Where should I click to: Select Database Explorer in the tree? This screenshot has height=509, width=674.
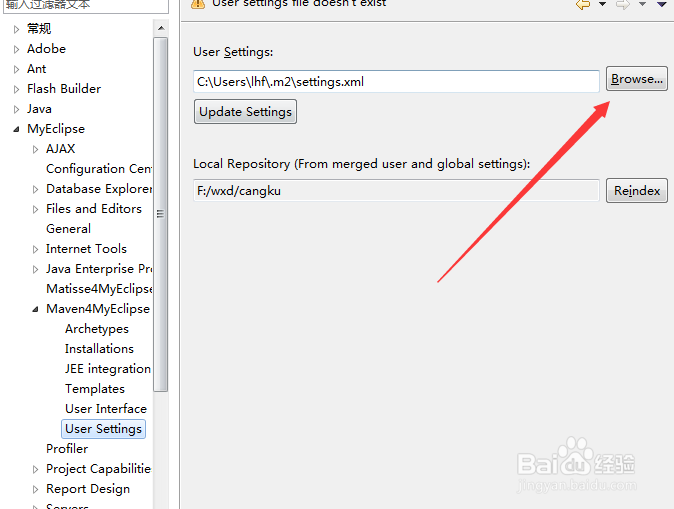coord(99,189)
